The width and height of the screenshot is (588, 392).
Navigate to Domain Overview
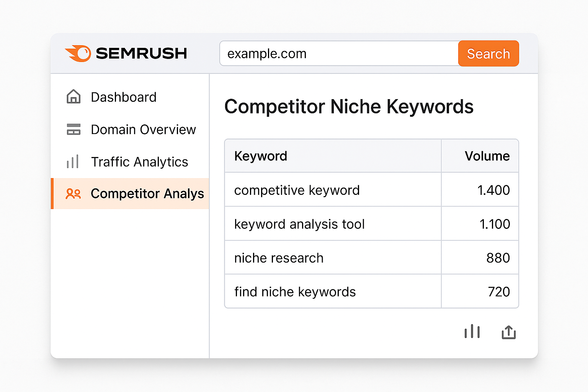tap(143, 129)
